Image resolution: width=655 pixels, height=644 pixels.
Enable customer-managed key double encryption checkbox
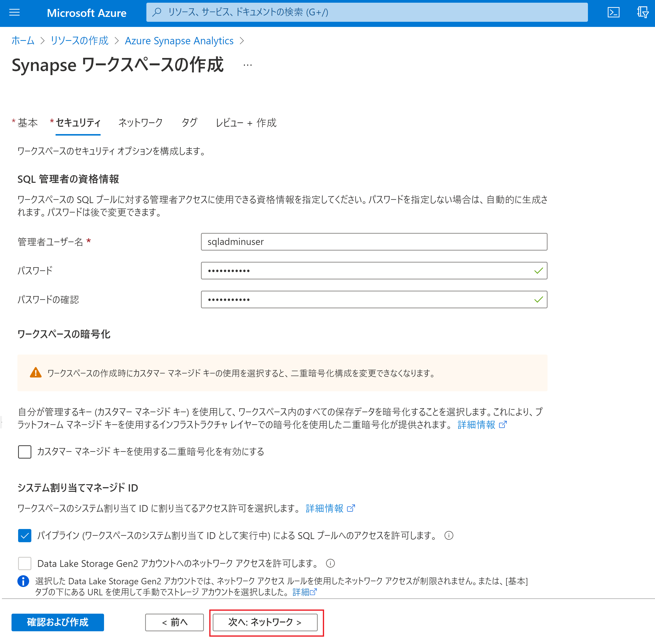25,451
